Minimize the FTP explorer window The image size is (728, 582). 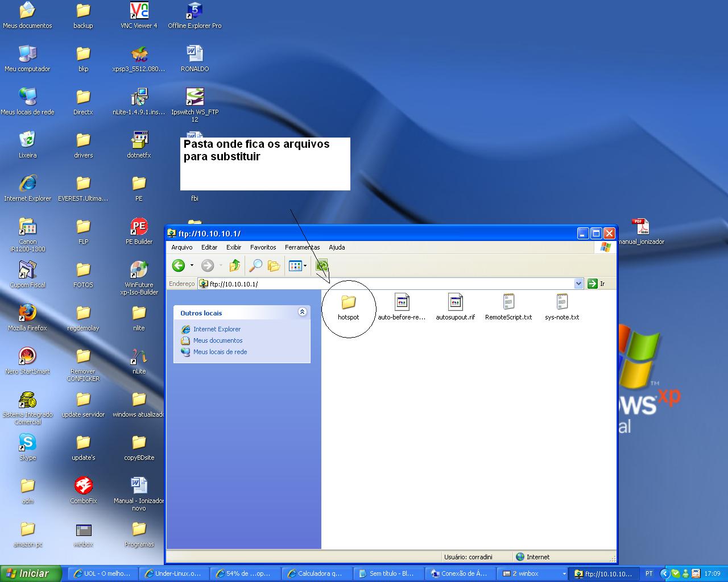pos(583,233)
